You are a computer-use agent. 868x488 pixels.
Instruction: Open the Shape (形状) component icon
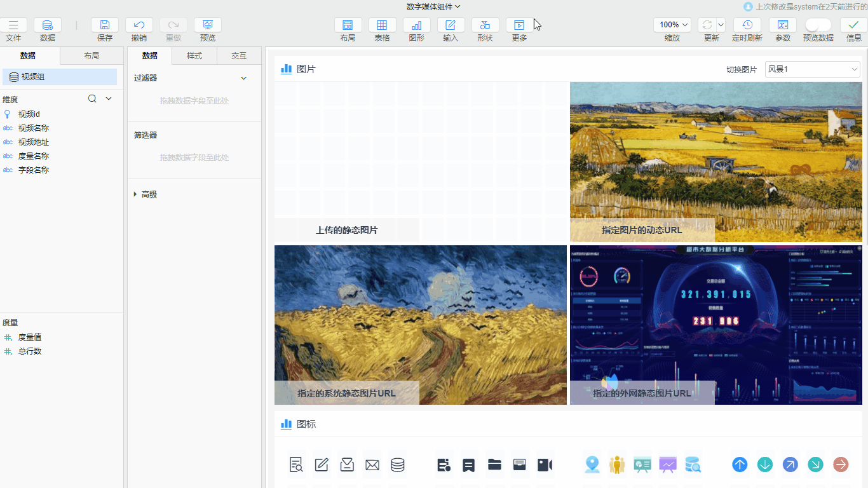point(485,25)
